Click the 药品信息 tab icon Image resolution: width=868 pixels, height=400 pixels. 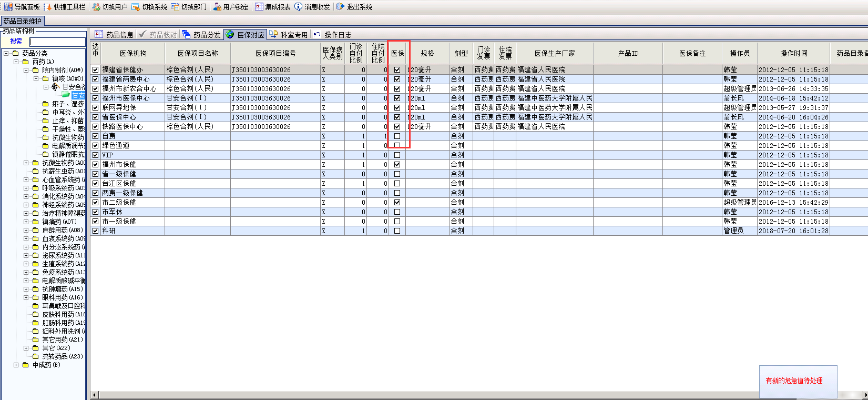point(99,34)
